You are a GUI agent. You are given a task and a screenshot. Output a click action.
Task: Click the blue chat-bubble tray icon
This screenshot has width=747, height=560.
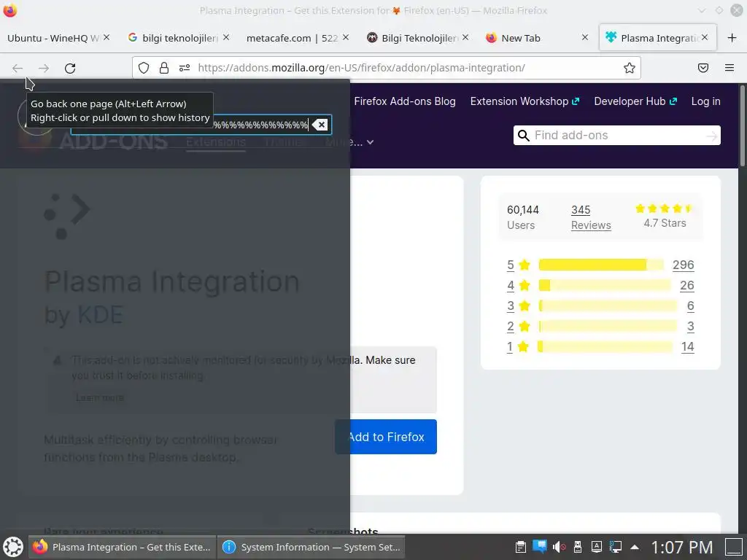(540, 547)
